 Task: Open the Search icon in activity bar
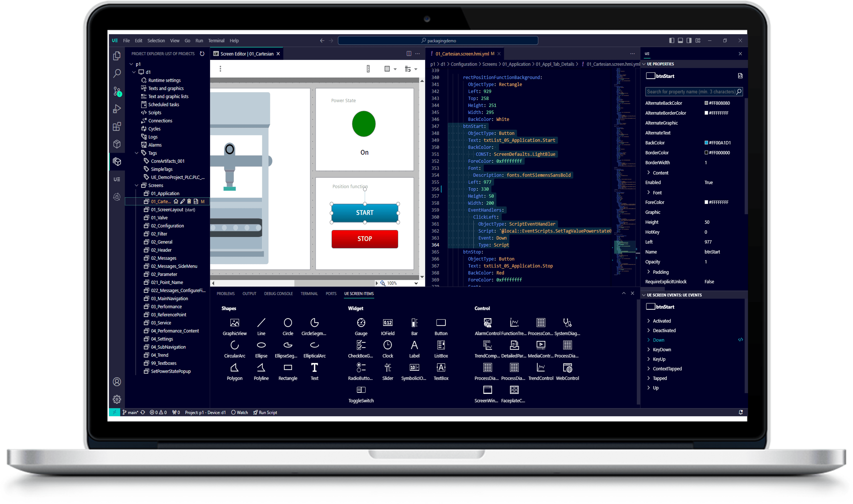(117, 73)
